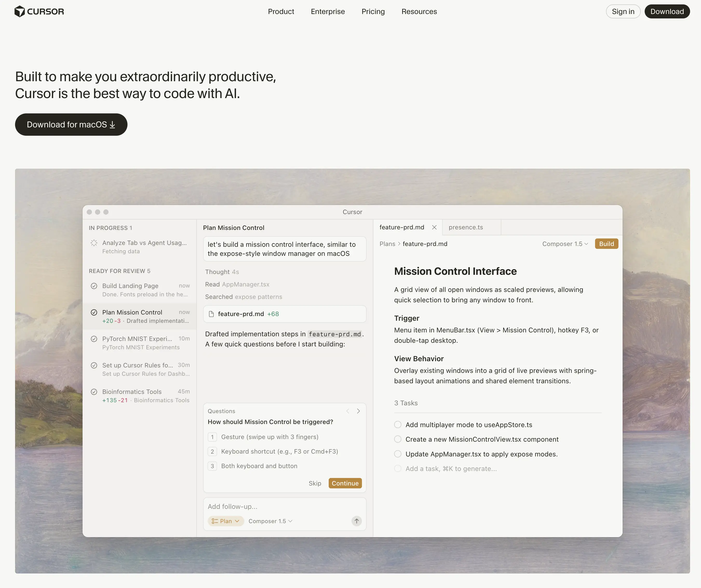Close the feature-prd.md tab with X icon

434,227
